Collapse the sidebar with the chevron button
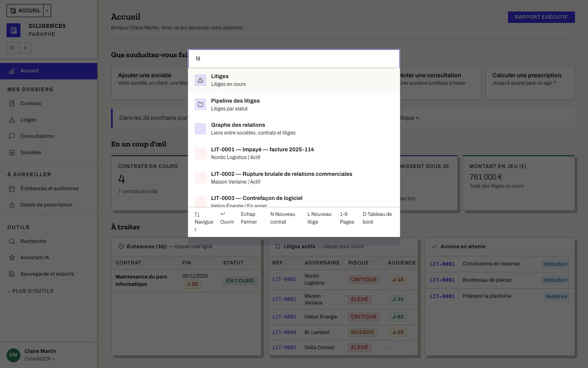This screenshot has width=588, height=368. 25,48
